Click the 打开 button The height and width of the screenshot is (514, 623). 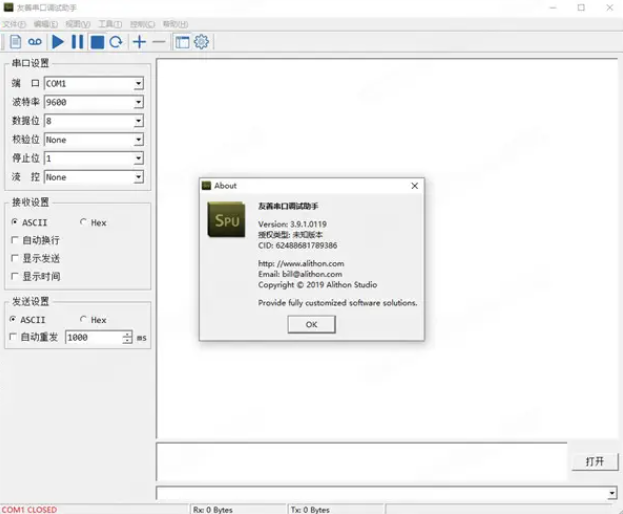(x=594, y=461)
